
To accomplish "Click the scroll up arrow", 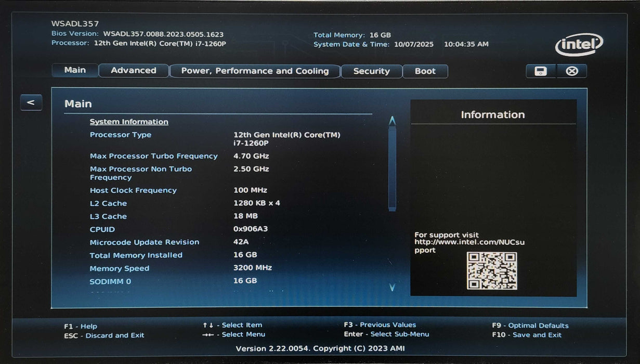I will [392, 121].
